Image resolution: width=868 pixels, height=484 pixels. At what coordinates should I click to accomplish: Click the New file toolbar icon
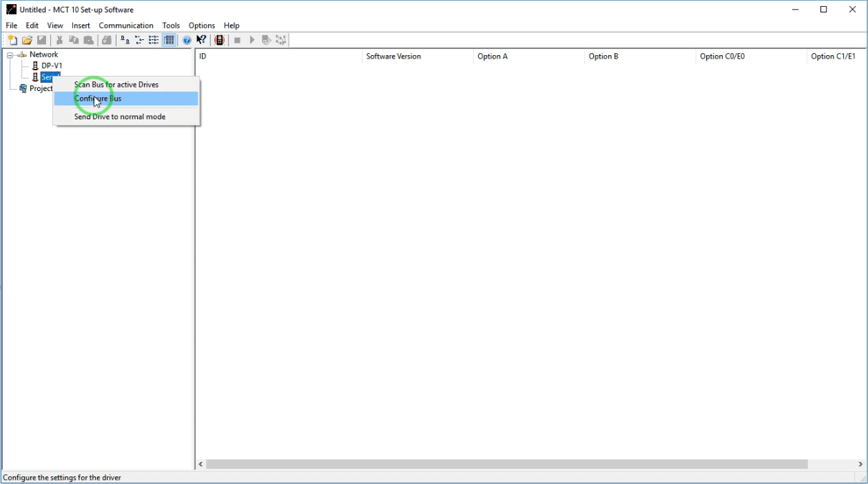pyautogui.click(x=12, y=41)
